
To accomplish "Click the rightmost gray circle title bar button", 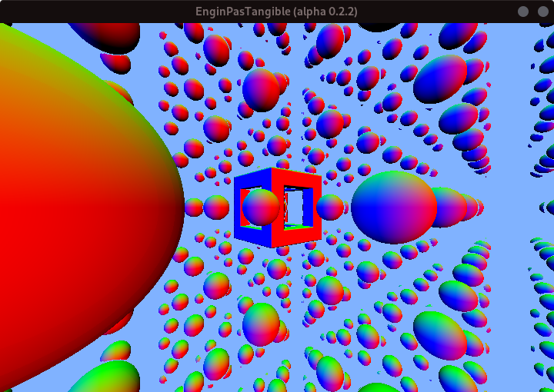I will pos(542,12).
